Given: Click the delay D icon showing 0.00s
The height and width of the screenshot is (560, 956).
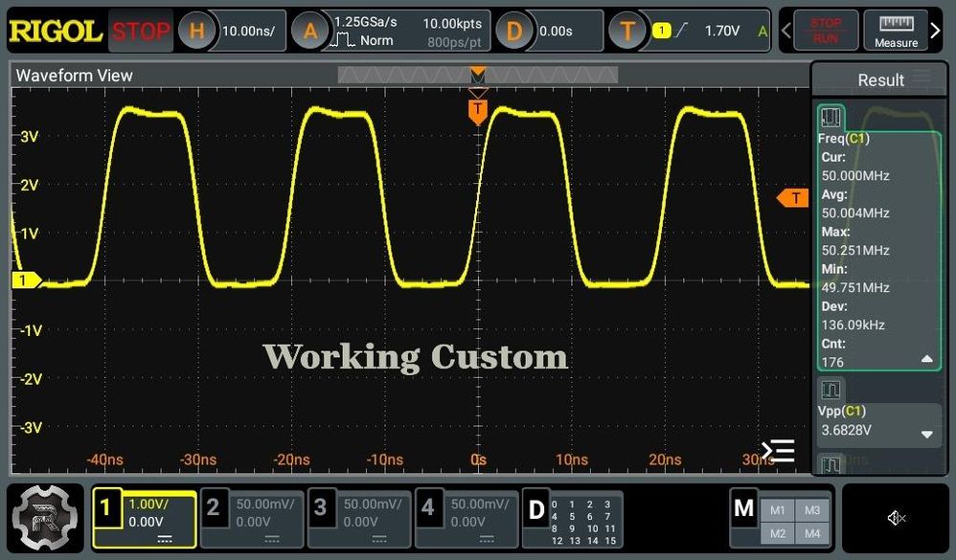Looking at the screenshot, I should (514, 30).
